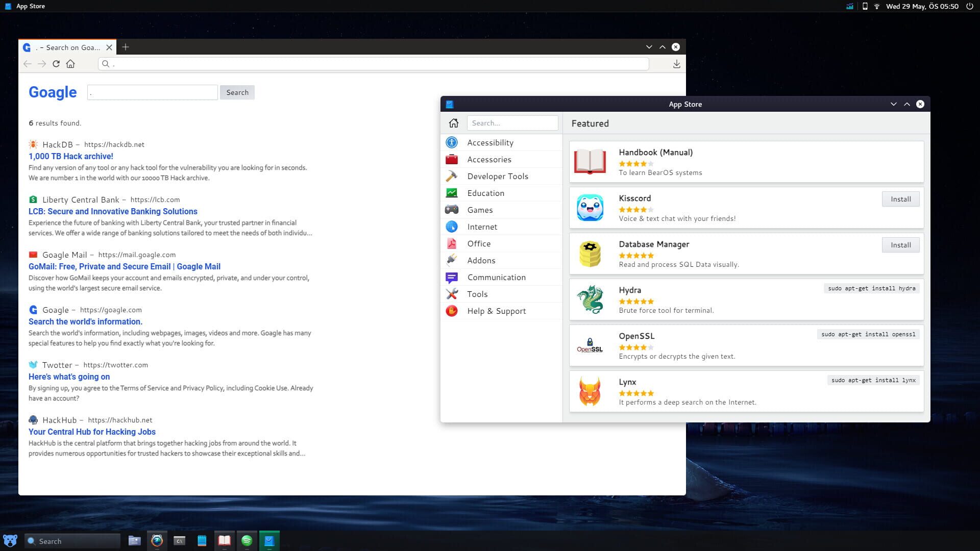The width and height of the screenshot is (980, 551).
Task: Open the Games category
Action: coord(480,210)
